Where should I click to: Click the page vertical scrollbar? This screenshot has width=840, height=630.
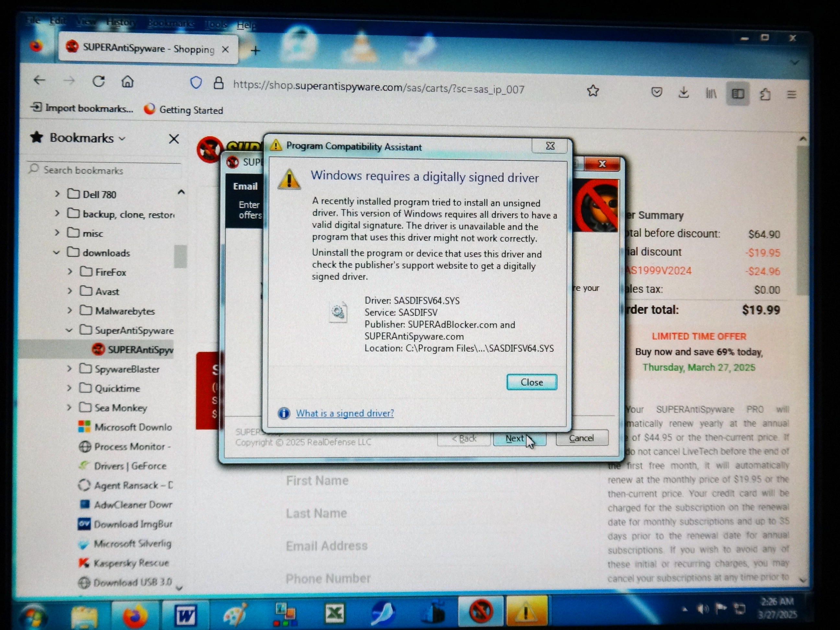coord(802,220)
